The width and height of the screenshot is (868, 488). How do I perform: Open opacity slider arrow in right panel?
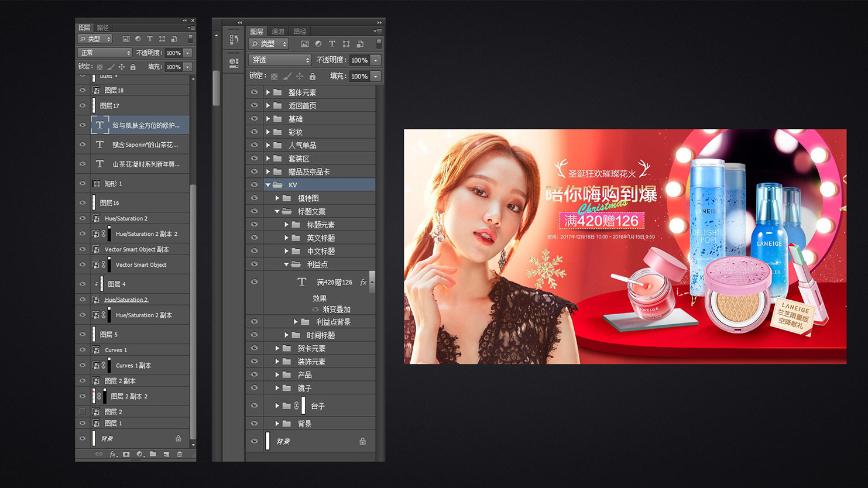point(376,60)
